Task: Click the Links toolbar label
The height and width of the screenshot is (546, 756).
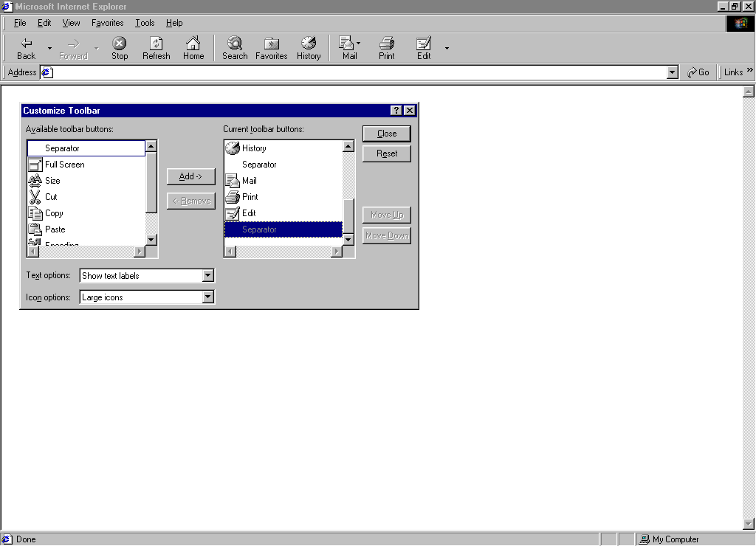Action: pos(733,72)
